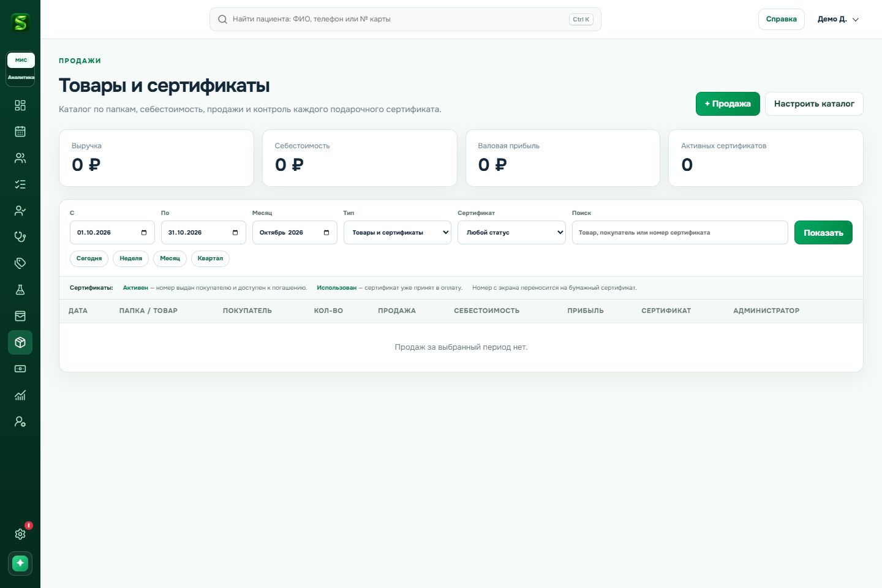Open the dashboard grid icon in sidebar
Viewport: 882px width, 588px height.
20,105
